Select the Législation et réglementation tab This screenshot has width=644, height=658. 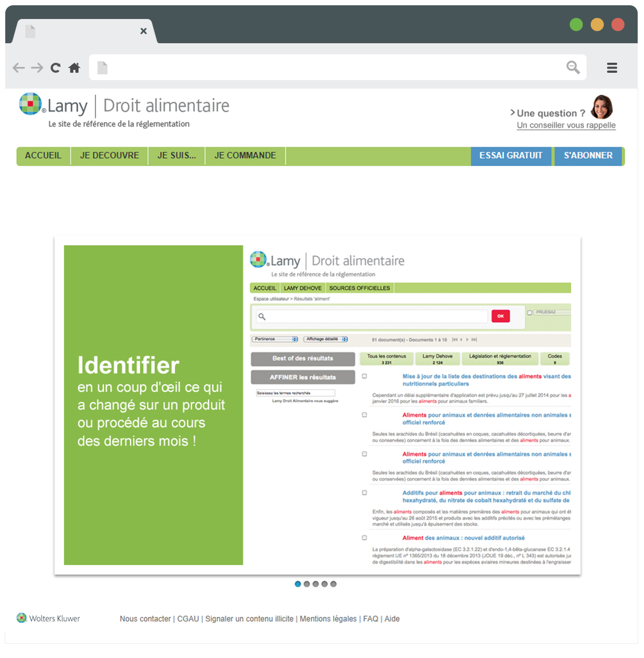[500, 359]
